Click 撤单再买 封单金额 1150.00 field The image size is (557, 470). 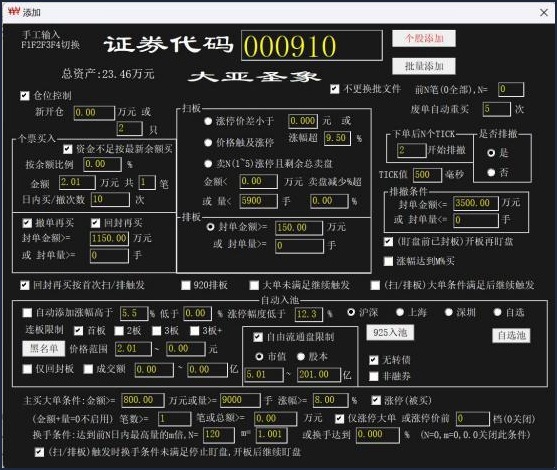[109, 238]
